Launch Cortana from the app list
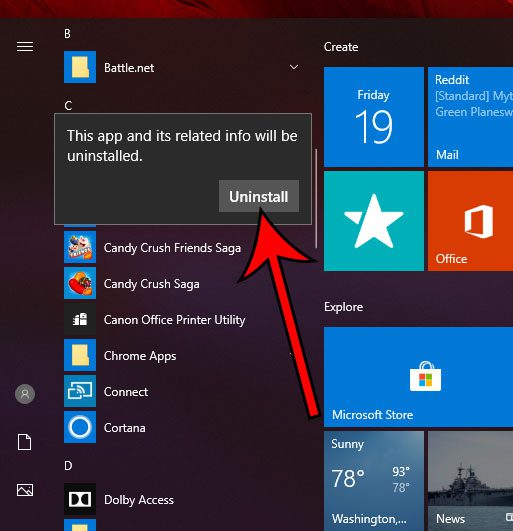This screenshot has height=531, width=513. pos(80,427)
